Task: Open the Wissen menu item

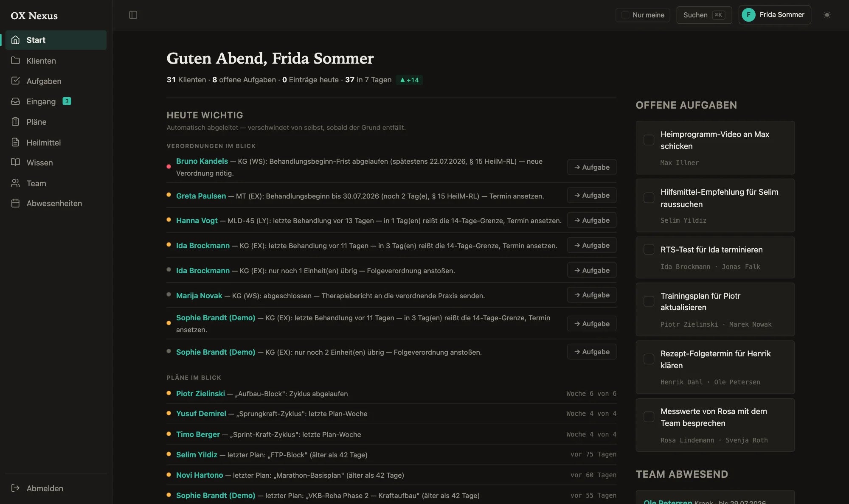Action: tap(56, 162)
